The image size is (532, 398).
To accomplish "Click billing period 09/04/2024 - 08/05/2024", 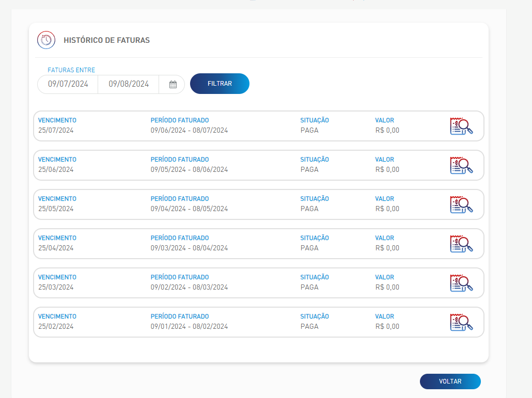I will click(x=190, y=209).
